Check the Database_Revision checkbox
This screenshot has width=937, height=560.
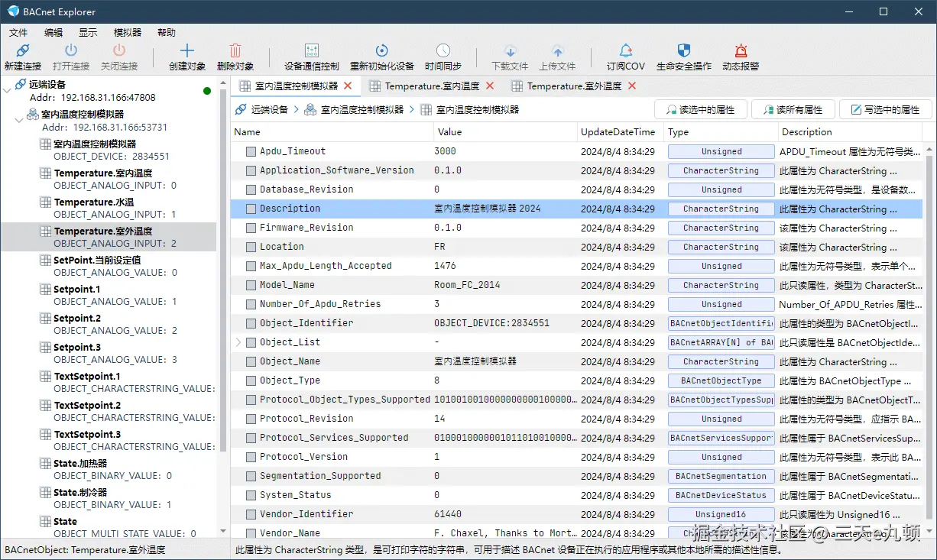pos(251,189)
